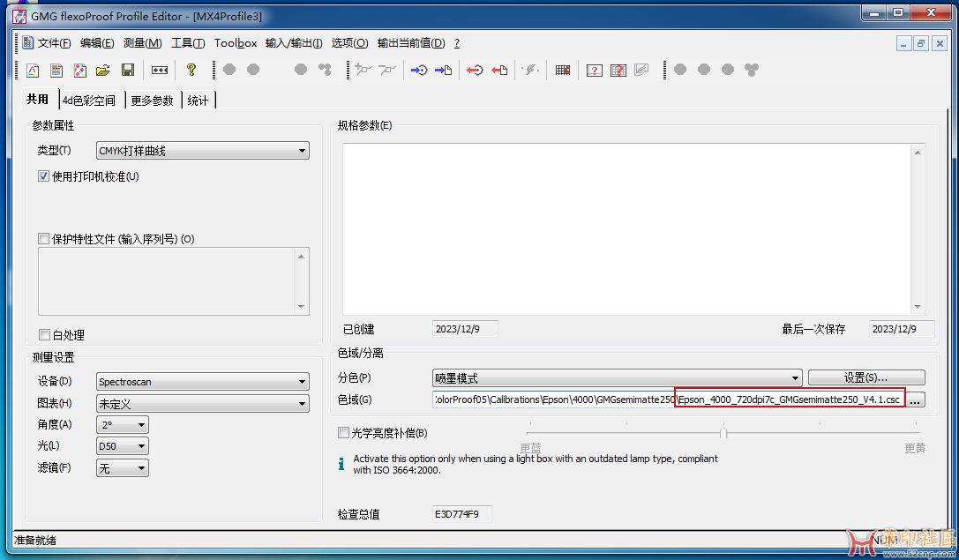Open the 选项 menu
The height and width of the screenshot is (560, 959).
pyautogui.click(x=350, y=43)
